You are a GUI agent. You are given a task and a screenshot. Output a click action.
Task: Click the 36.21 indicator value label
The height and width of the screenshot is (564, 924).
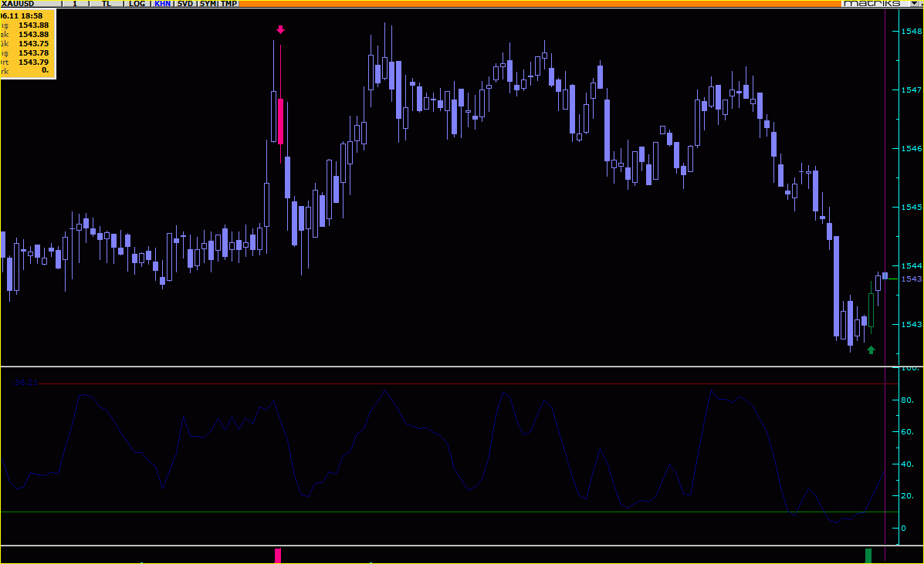point(25,383)
